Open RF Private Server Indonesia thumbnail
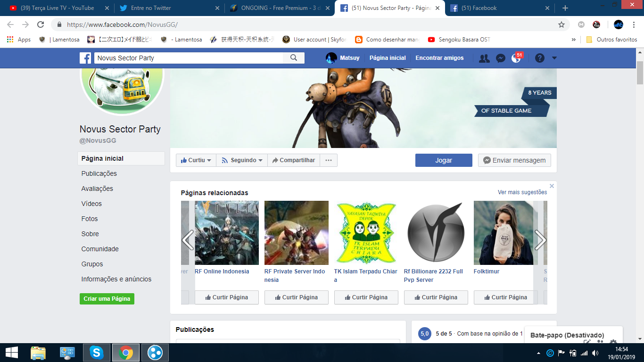This screenshot has width=644, height=362. 297,233
